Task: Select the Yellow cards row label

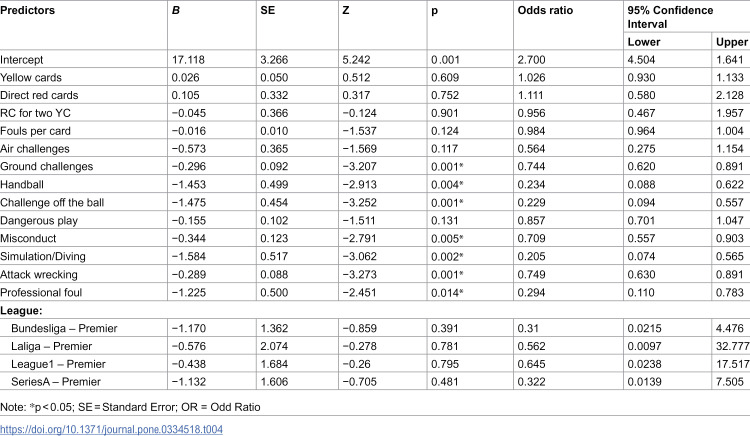Action: coord(31,77)
